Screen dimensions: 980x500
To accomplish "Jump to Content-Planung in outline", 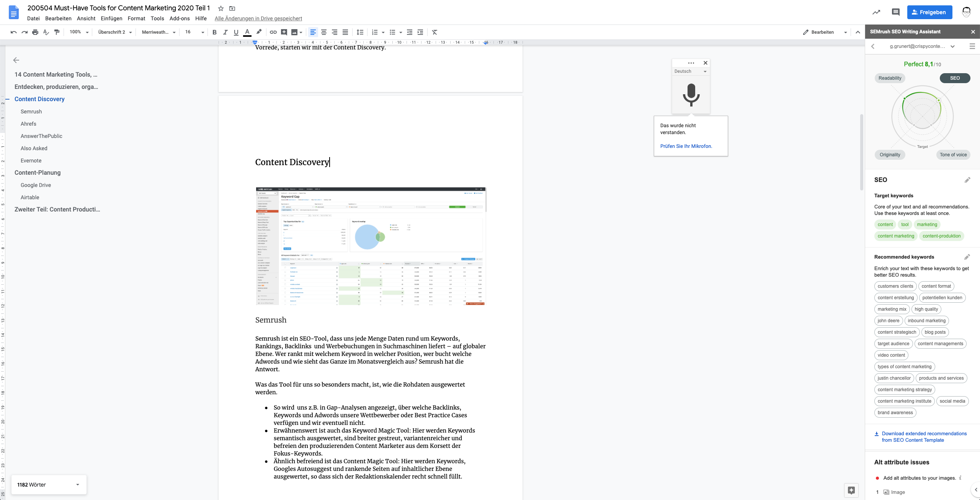I will tap(38, 172).
